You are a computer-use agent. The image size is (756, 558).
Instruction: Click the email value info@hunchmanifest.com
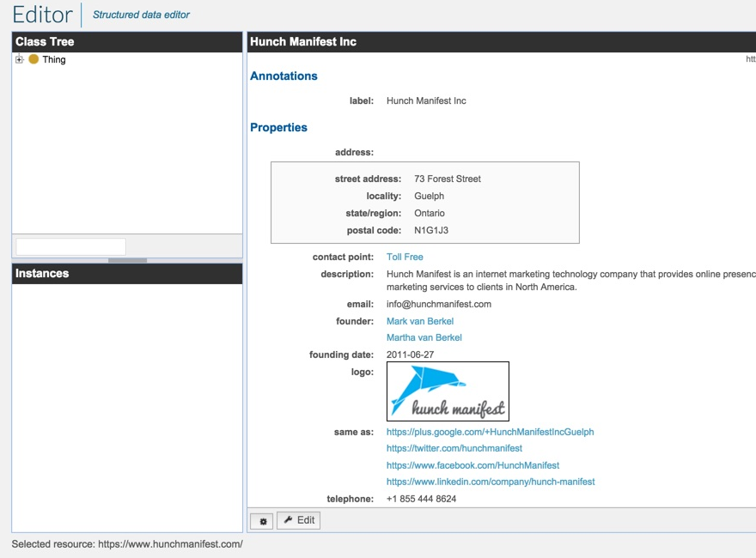coord(439,304)
